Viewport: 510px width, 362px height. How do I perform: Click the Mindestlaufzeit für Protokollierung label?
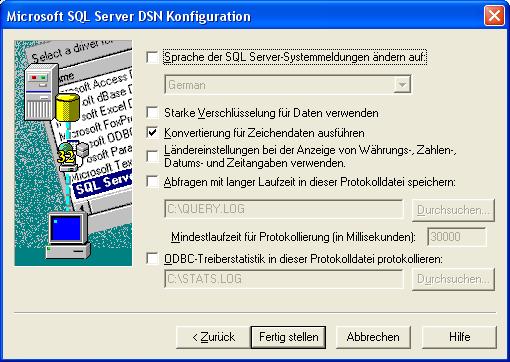point(293,237)
